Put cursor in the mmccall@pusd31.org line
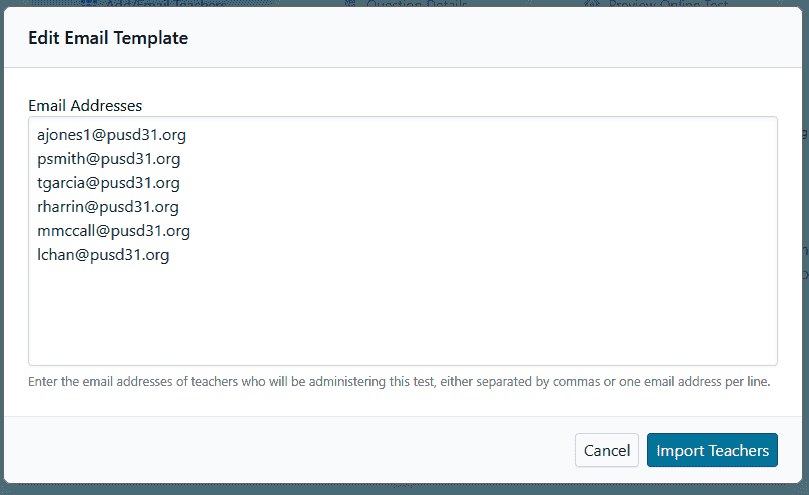The height and width of the screenshot is (495, 809). tap(113, 231)
